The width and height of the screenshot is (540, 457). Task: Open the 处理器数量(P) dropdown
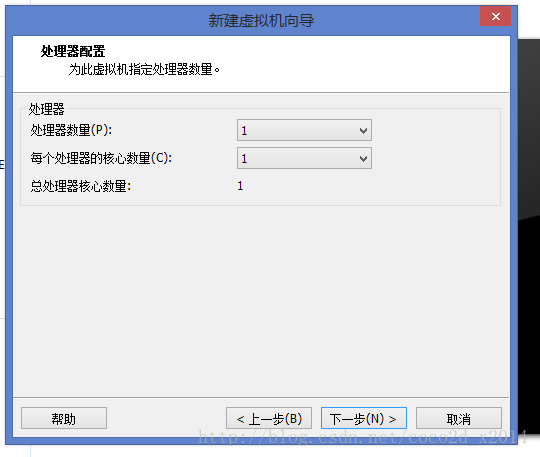coord(304,130)
